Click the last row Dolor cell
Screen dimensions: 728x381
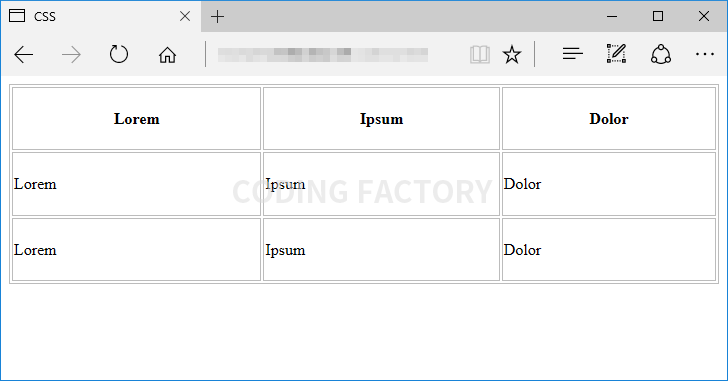(609, 250)
